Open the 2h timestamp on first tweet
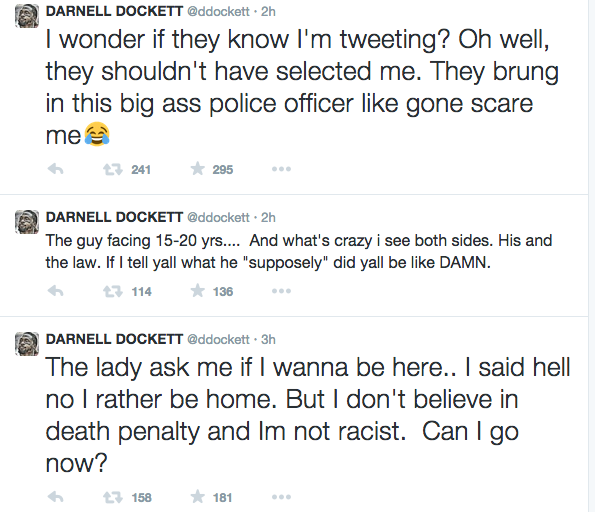The image size is (595, 512). (268, 11)
